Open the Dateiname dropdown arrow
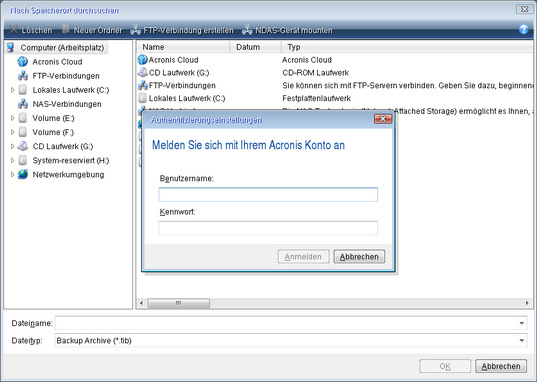 coord(521,323)
